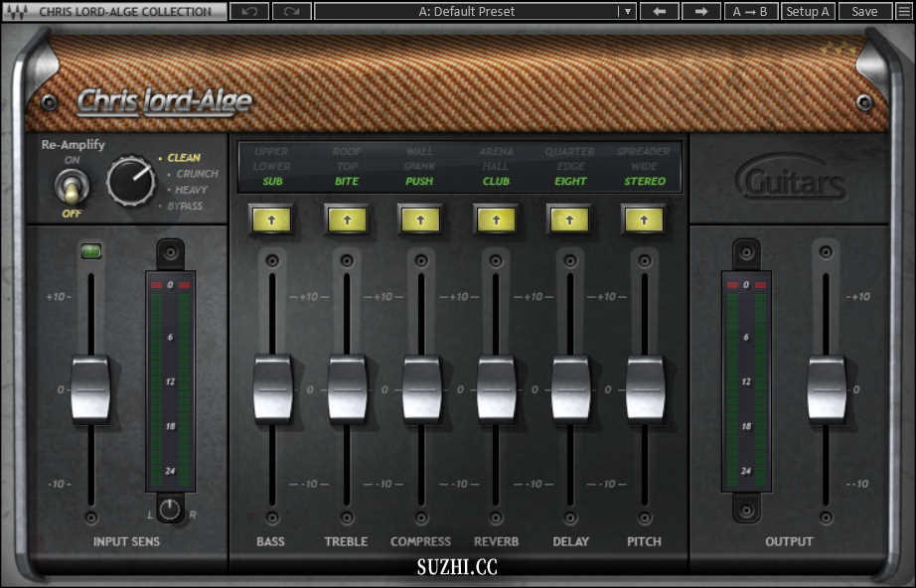
Task: Open the Default Preset dropdown arrow
Action: pyautogui.click(x=627, y=12)
